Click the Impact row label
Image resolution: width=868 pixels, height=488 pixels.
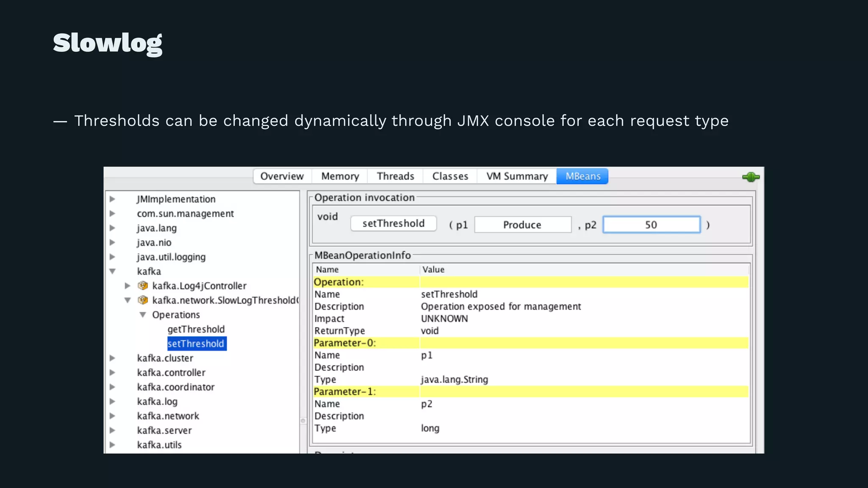pyautogui.click(x=329, y=319)
